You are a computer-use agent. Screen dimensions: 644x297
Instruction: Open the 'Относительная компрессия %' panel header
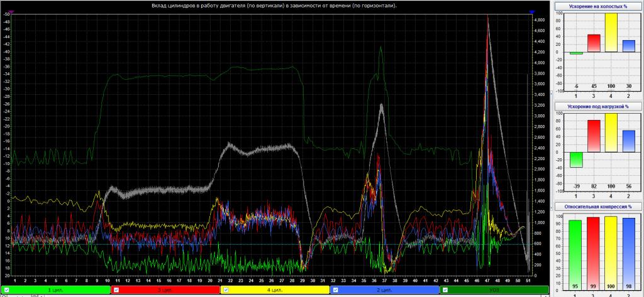click(x=599, y=207)
